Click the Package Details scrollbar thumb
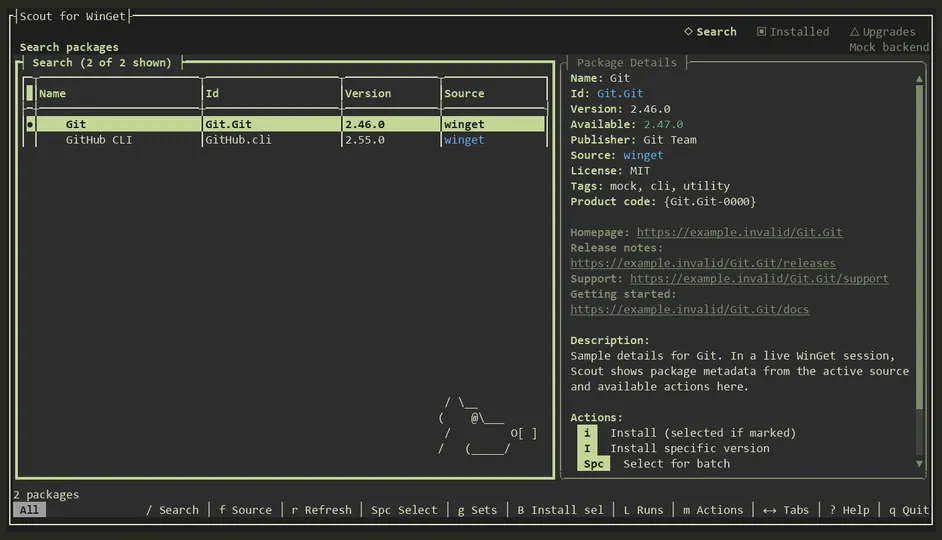 click(x=919, y=246)
